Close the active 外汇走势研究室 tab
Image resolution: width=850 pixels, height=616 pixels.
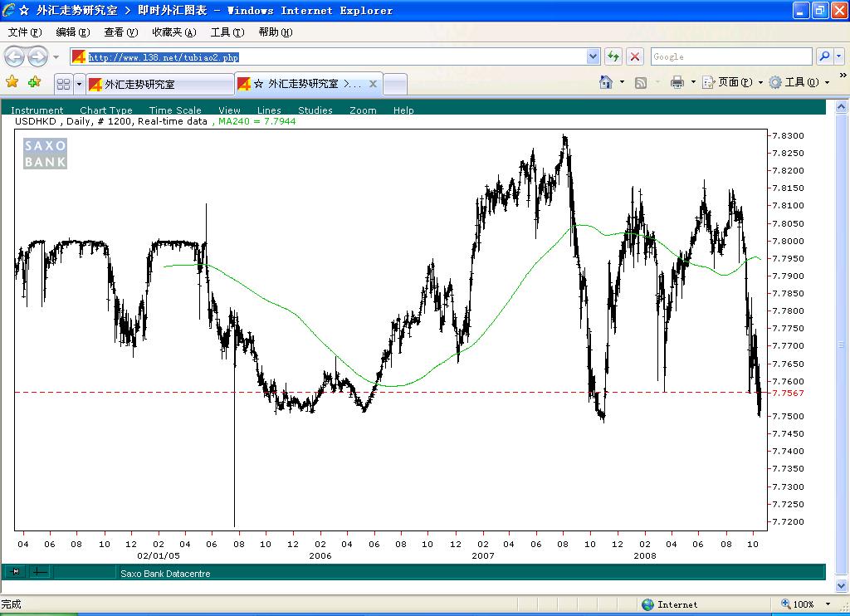373,84
